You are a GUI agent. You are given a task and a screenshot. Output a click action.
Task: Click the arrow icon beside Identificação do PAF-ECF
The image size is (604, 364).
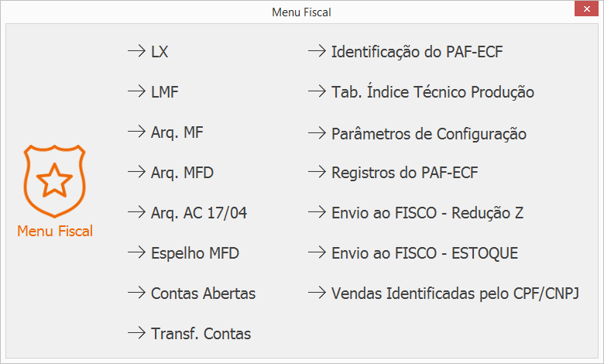[317, 51]
